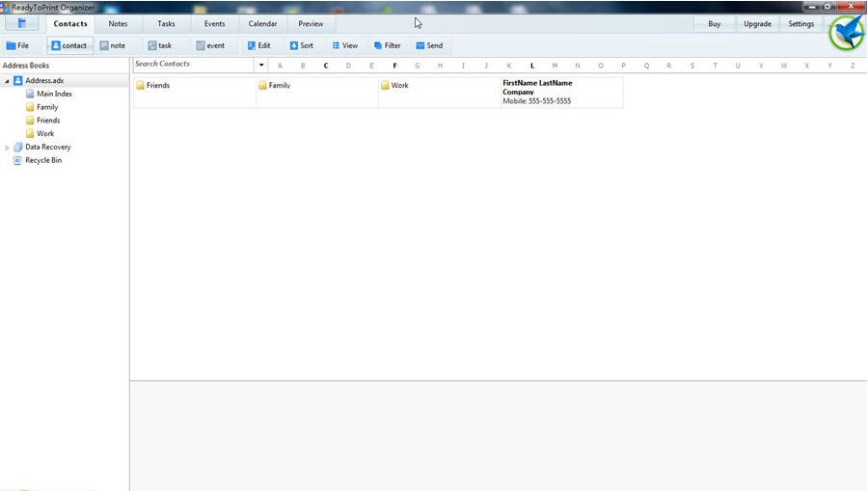This screenshot has height=491, width=868.
Task: Open the Search Contacts dropdown arrow
Action: pos(261,66)
